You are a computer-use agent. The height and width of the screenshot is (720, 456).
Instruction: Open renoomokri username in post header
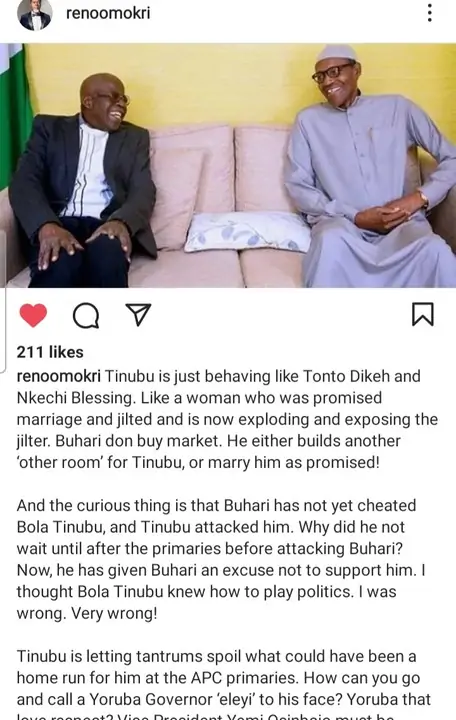coord(108,13)
